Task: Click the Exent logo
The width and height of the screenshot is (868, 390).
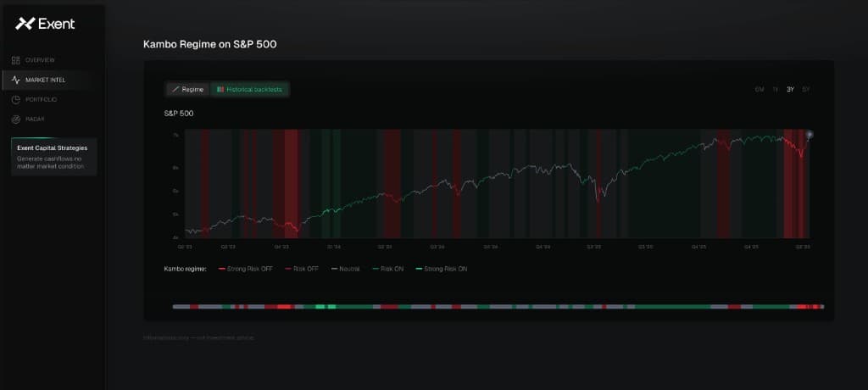Action: click(x=45, y=23)
